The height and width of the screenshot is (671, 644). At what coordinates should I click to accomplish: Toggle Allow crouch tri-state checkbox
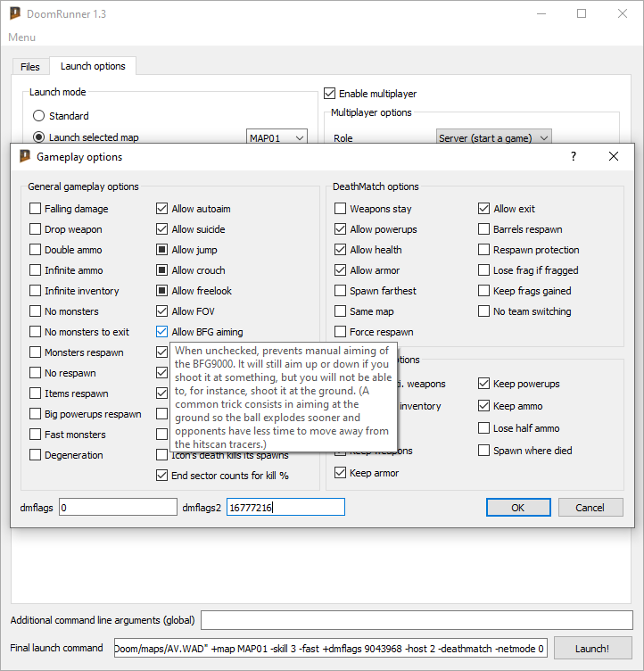coord(161,270)
